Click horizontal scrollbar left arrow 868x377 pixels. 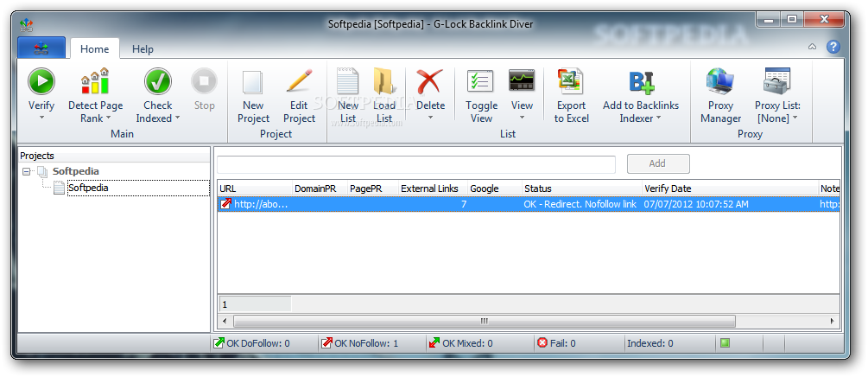(225, 321)
